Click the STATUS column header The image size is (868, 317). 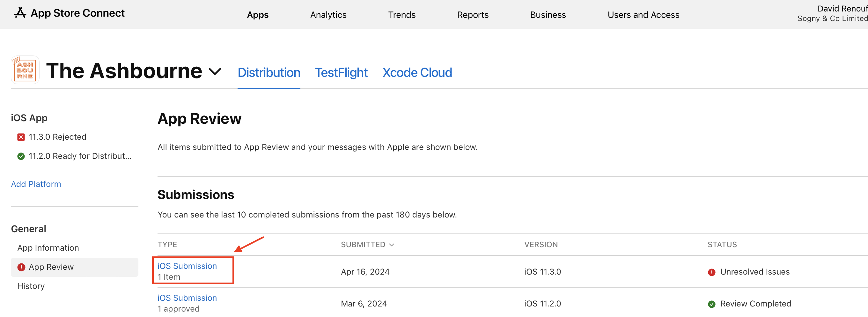(722, 245)
